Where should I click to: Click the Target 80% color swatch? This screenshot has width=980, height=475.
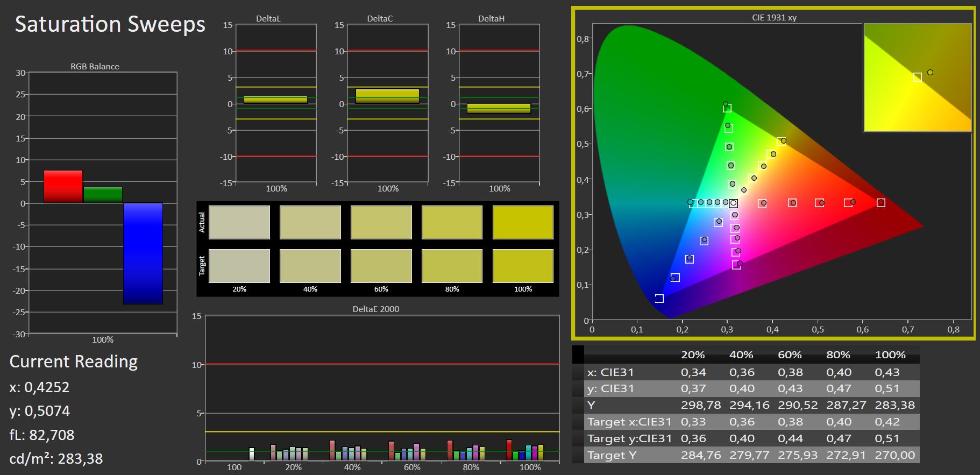pos(452,266)
